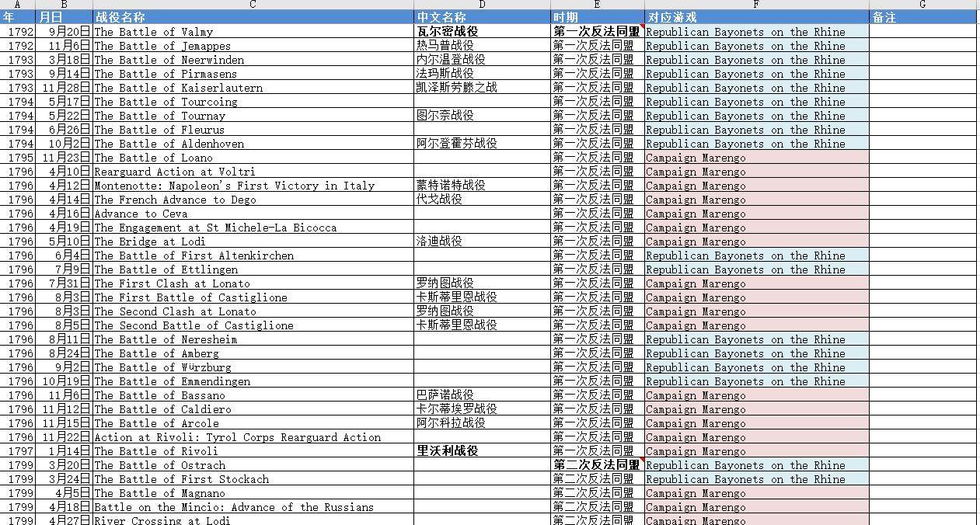Select cell The Battle of Emmendingen
Image resolution: width=980 pixels, height=525 pixels.
[x=253, y=381]
